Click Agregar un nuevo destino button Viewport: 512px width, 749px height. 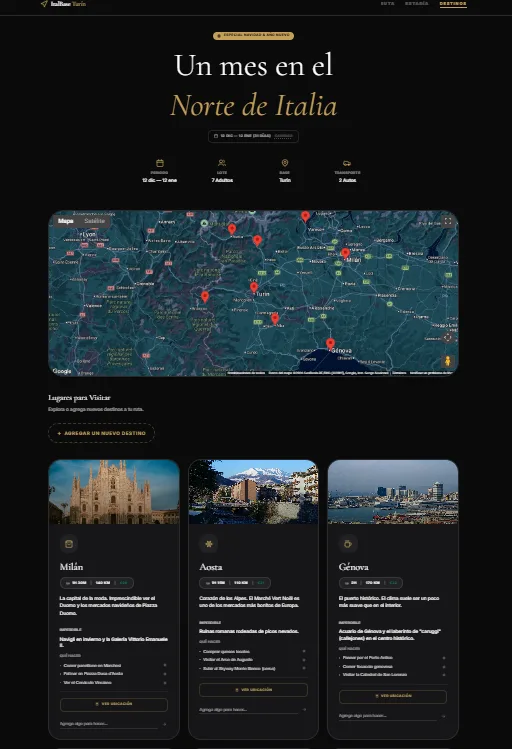coord(101,433)
